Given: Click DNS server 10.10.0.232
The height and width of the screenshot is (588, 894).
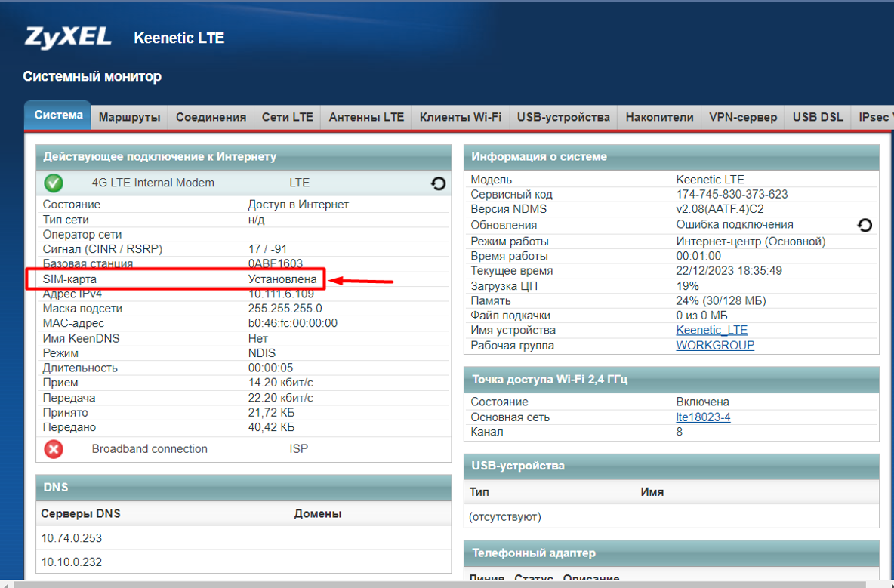Looking at the screenshot, I should click(71, 562).
